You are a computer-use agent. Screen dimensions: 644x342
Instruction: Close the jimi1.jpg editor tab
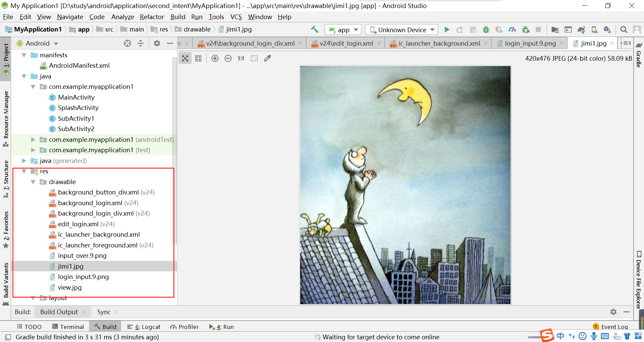(612, 43)
